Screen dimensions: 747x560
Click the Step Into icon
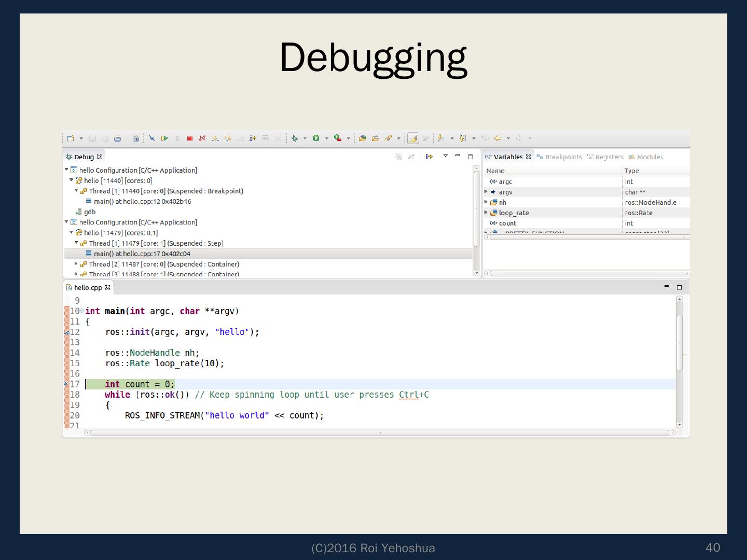215,138
